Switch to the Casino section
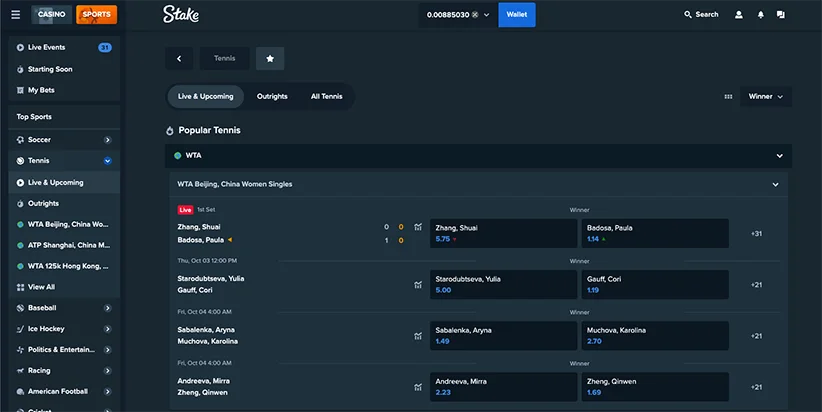822x412 pixels. 51,15
